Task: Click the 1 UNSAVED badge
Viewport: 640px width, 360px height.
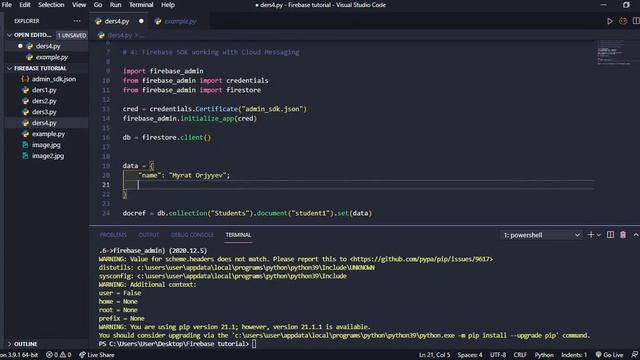Action: tap(72, 36)
